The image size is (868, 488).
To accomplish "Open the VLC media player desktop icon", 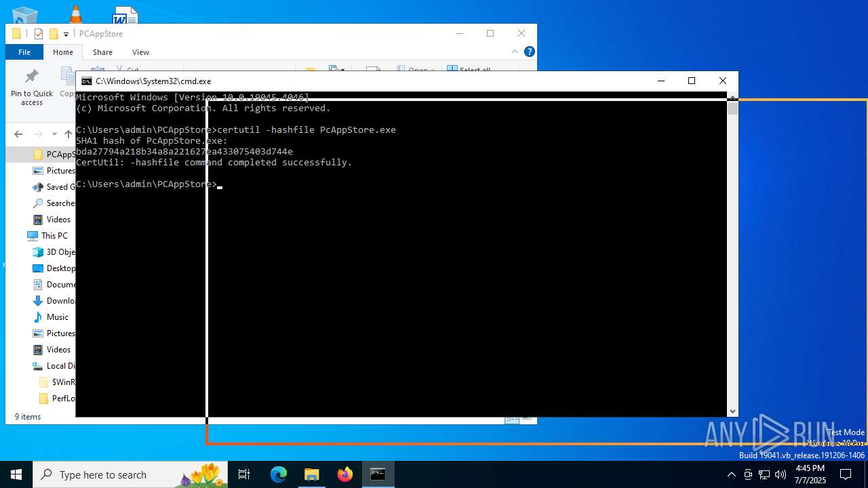I will [76, 14].
